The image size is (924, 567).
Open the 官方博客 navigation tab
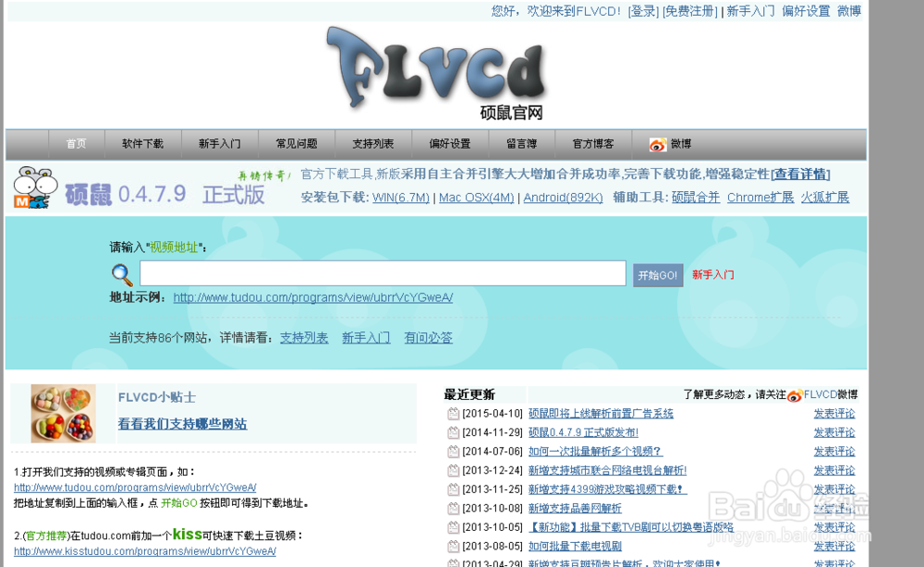[x=593, y=144]
